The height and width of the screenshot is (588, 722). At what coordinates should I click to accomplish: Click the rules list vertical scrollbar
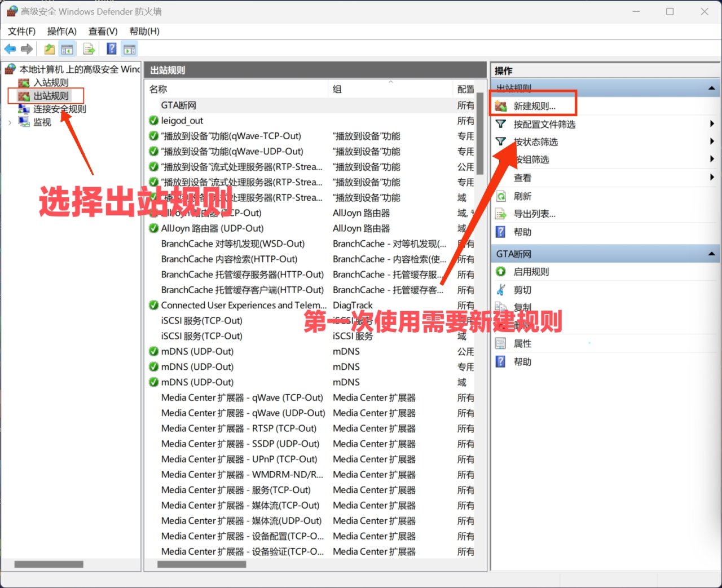coord(480,134)
